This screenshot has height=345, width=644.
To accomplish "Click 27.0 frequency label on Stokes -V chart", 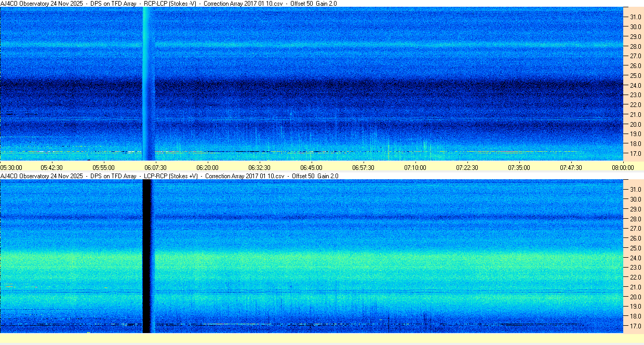I will (635, 56).
